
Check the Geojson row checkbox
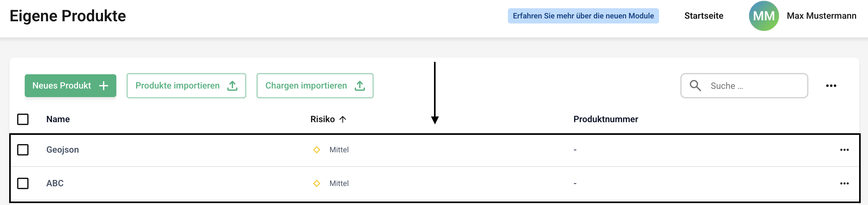23,150
